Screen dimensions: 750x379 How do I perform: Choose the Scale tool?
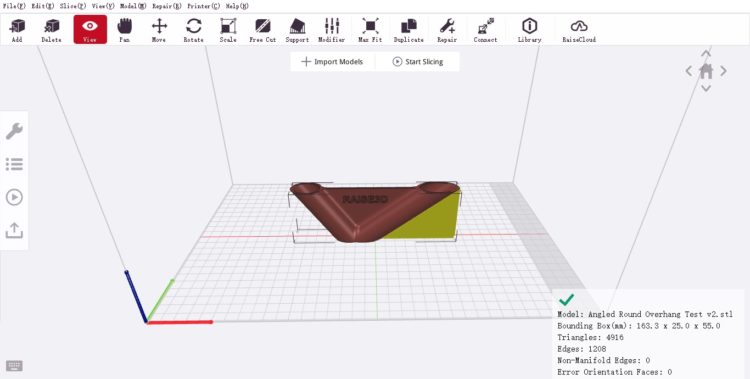coord(228,30)
